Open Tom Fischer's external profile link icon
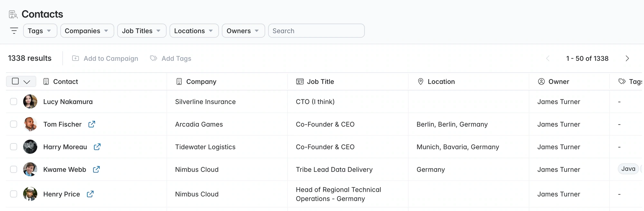 (92, 124)
